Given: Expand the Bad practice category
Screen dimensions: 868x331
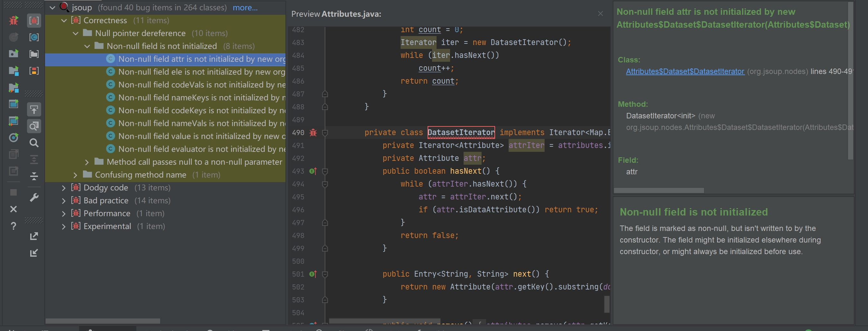Looking at the screenshot, I should click(64, 200).
